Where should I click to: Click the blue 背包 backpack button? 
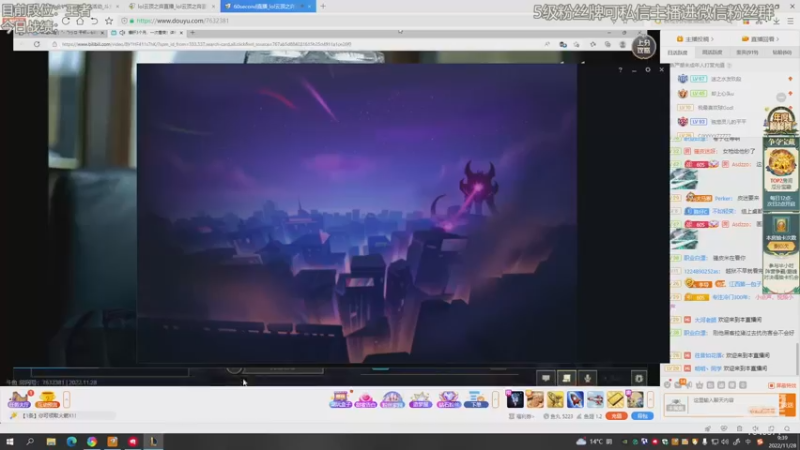(x=642, y=416)
